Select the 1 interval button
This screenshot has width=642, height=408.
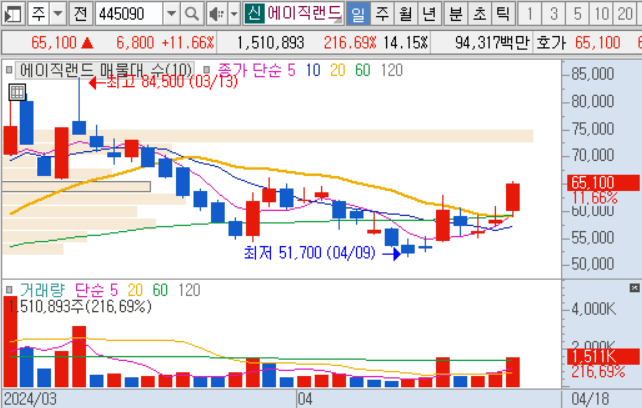click(x=529, y=14)
